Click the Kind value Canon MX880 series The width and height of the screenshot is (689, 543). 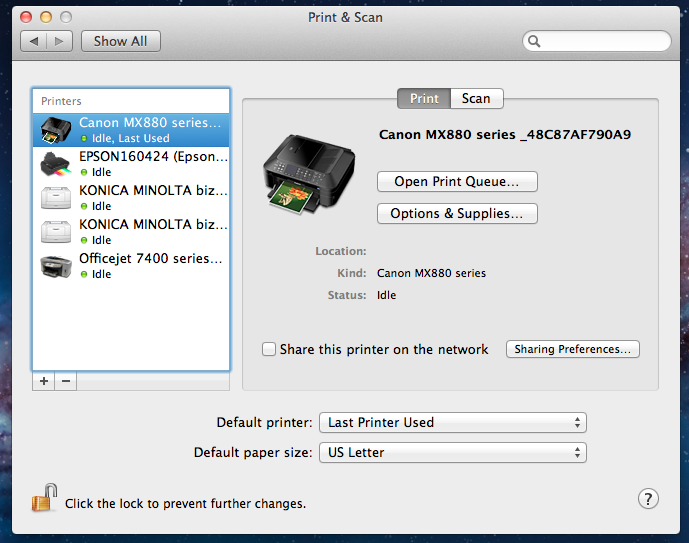[x=432, y=273]
